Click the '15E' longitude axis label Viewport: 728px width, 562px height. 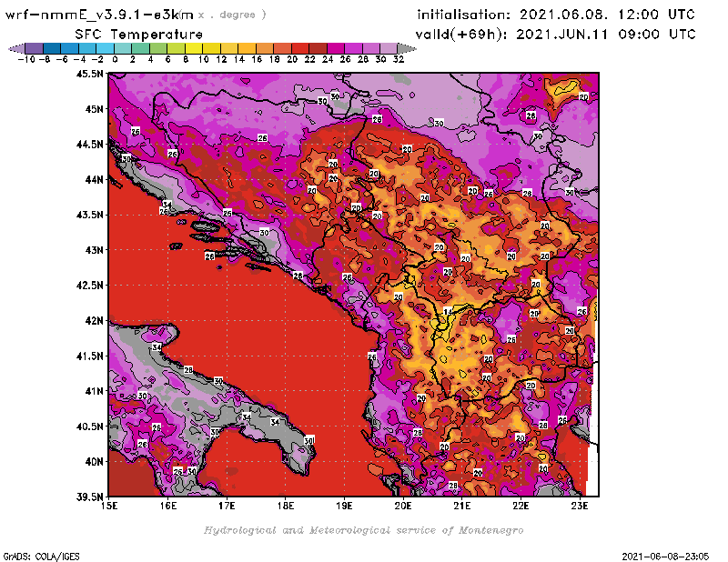coord(109,506)
